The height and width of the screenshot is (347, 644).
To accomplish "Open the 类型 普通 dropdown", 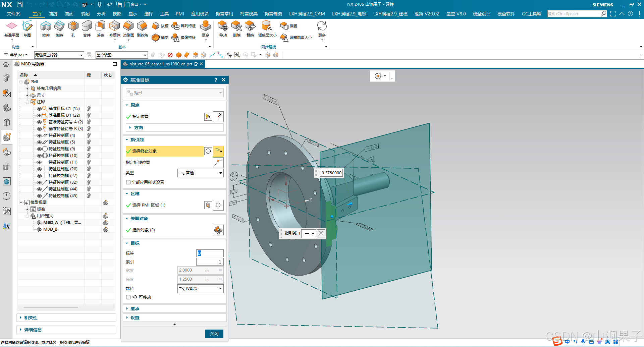I will coord(200,173).
